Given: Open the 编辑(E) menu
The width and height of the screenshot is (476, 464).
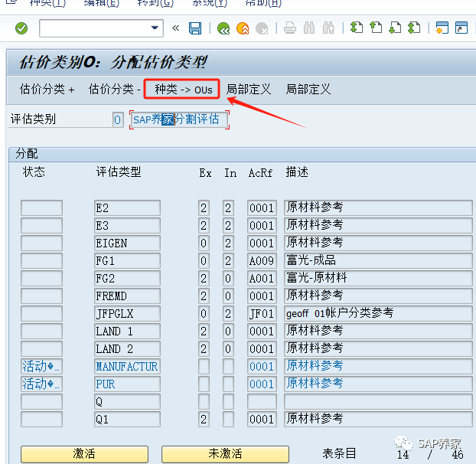Looking at the screenshot, I should coord(101,3).
